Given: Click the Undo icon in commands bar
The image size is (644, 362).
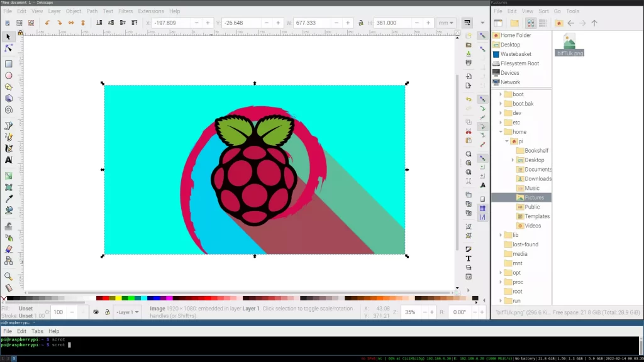Looking at the screenshot, I should click(x=469, y=99).
